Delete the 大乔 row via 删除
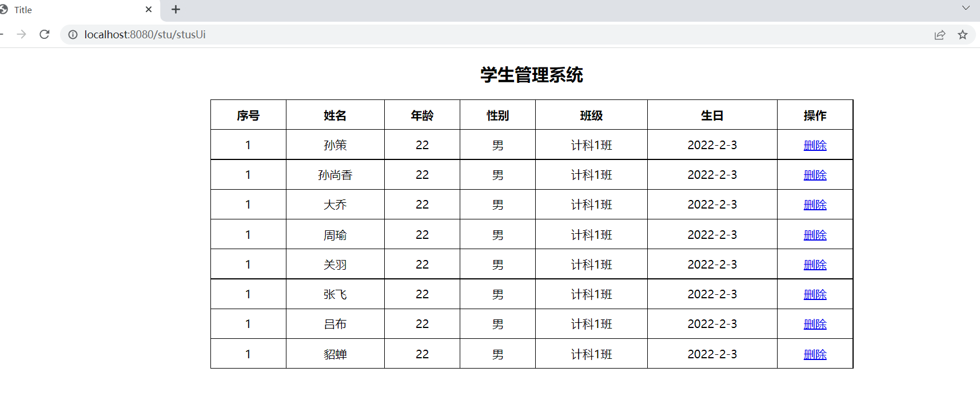The height and width of the screenshot is (420, 980). coord(815,205)
